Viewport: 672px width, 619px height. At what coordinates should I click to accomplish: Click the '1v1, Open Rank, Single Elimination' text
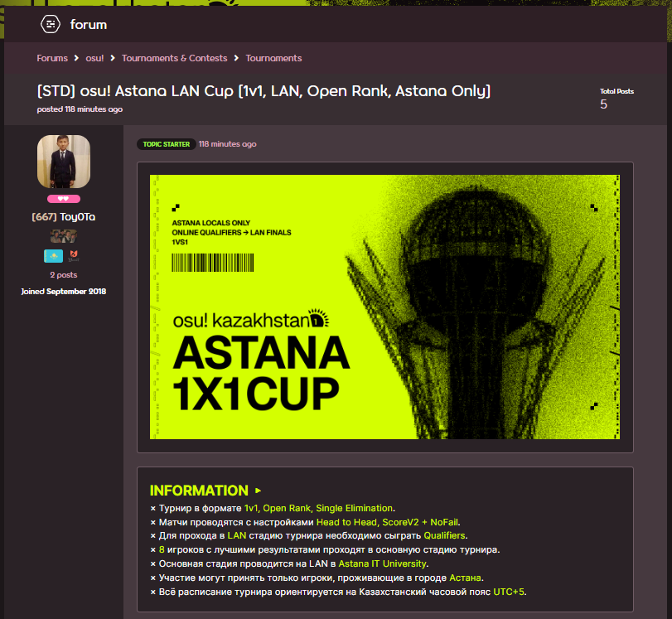click(318, 508)
